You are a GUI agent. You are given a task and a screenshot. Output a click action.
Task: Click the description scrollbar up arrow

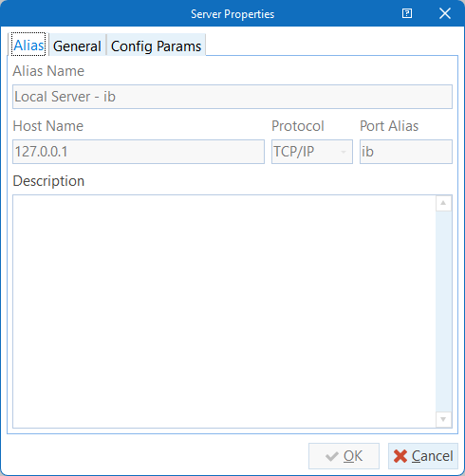click(443, 203)
